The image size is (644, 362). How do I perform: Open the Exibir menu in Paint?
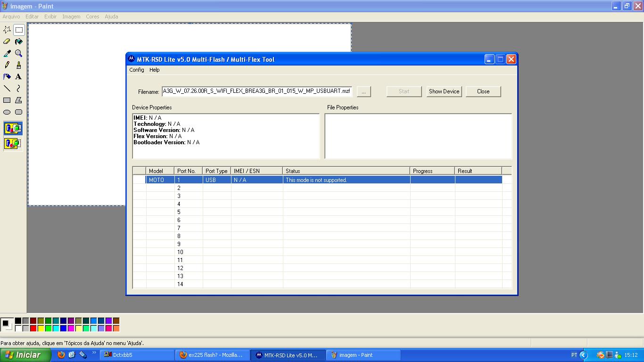point(50,16)
